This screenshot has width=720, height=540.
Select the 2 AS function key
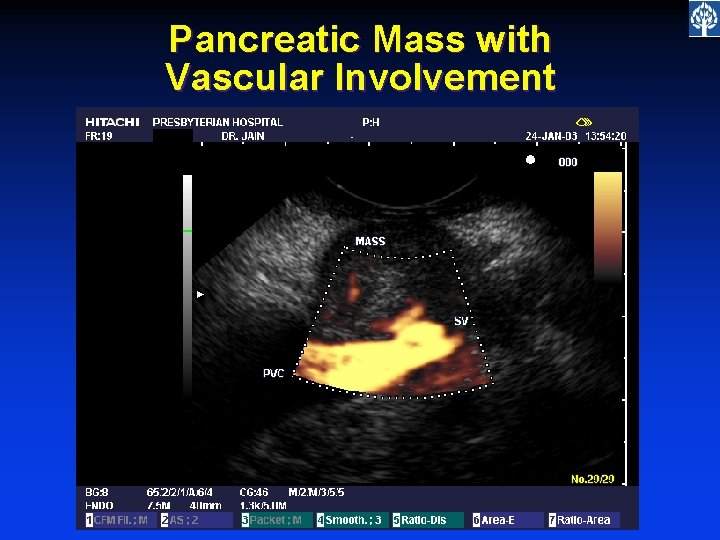197,520
